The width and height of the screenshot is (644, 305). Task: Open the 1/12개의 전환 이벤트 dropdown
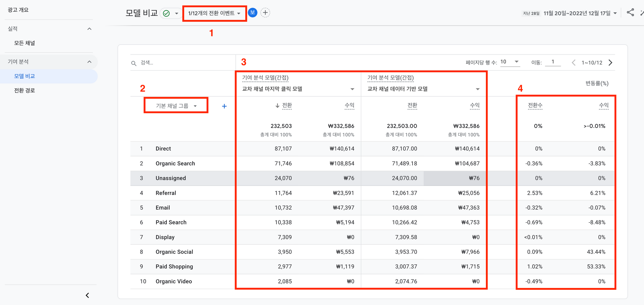click(x=214, y=13)
